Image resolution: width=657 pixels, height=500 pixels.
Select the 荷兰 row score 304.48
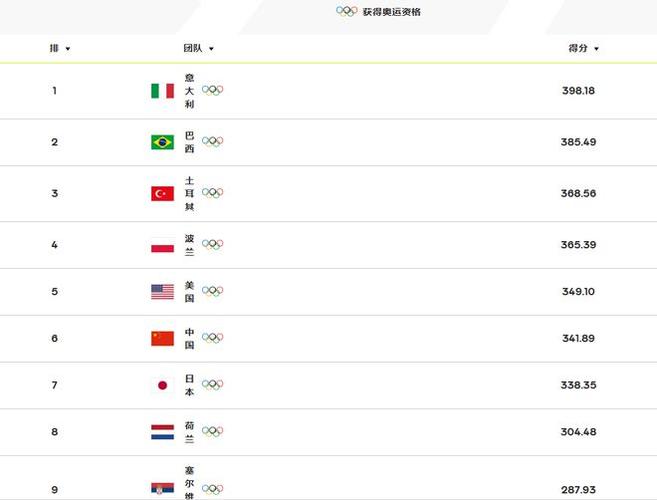(x=578, y=432)
